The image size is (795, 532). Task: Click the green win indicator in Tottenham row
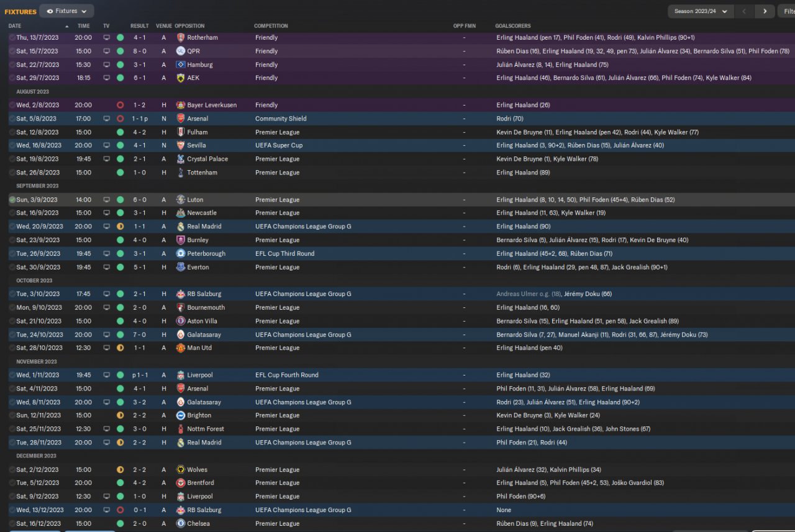[x=120, y=173]
